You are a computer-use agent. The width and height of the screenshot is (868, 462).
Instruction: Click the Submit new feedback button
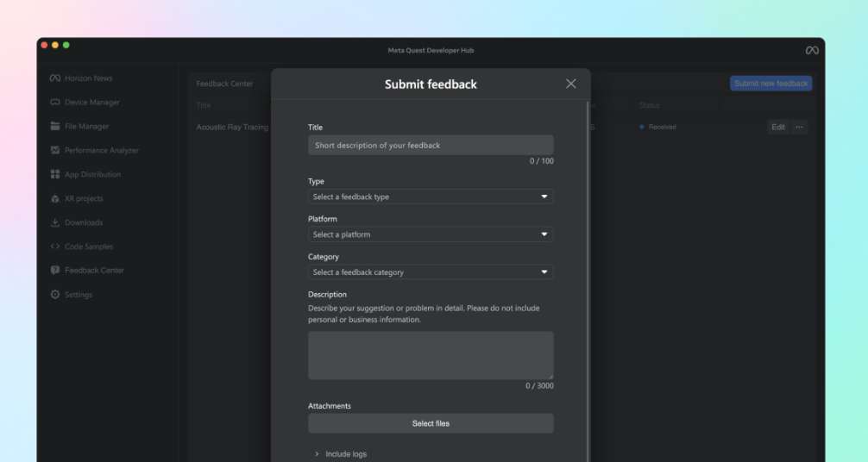tap(771, 84)
